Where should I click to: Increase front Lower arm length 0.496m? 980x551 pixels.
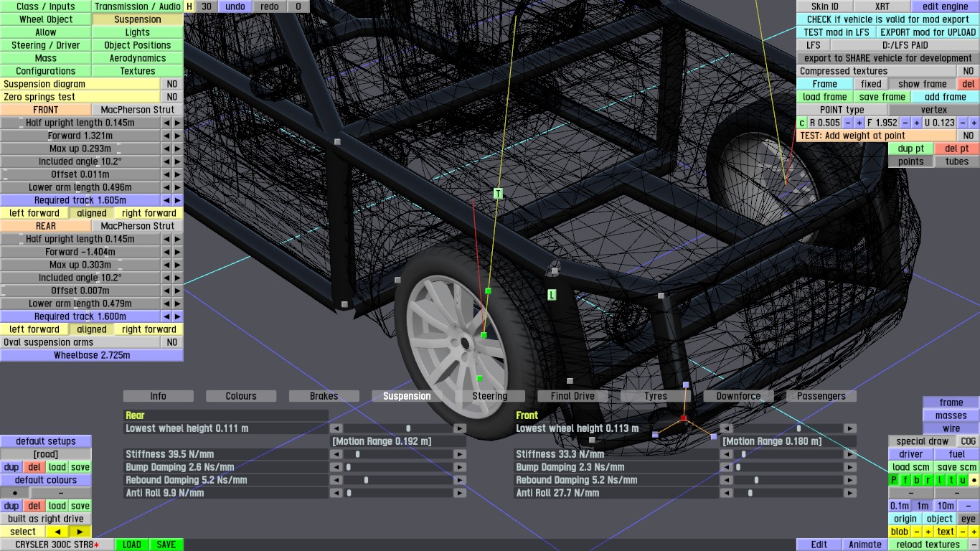(178, 187)
